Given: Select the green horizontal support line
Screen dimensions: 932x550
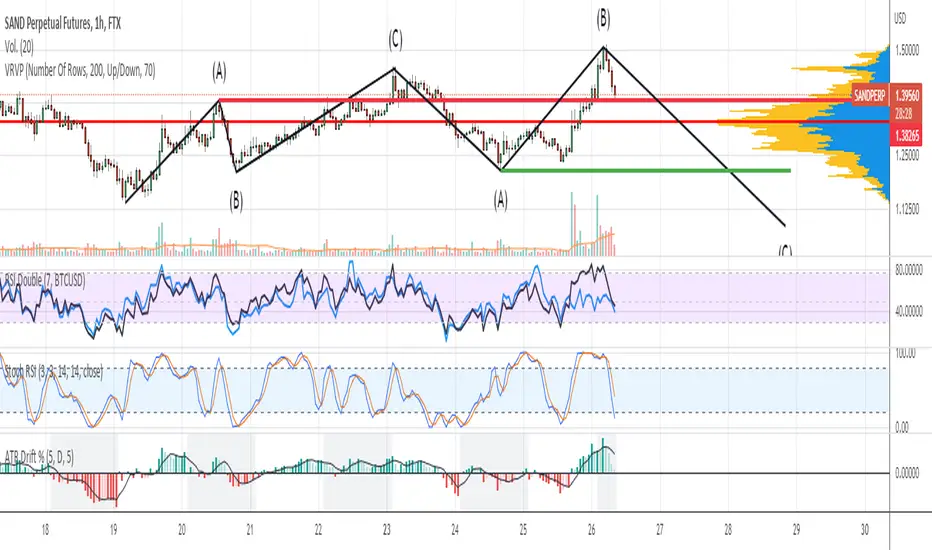Looking at the screenshot, I should [x=646, y=171].
